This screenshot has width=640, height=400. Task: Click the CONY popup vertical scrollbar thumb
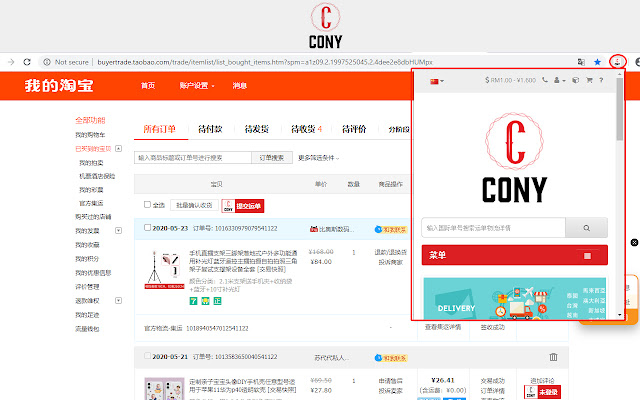620,109
